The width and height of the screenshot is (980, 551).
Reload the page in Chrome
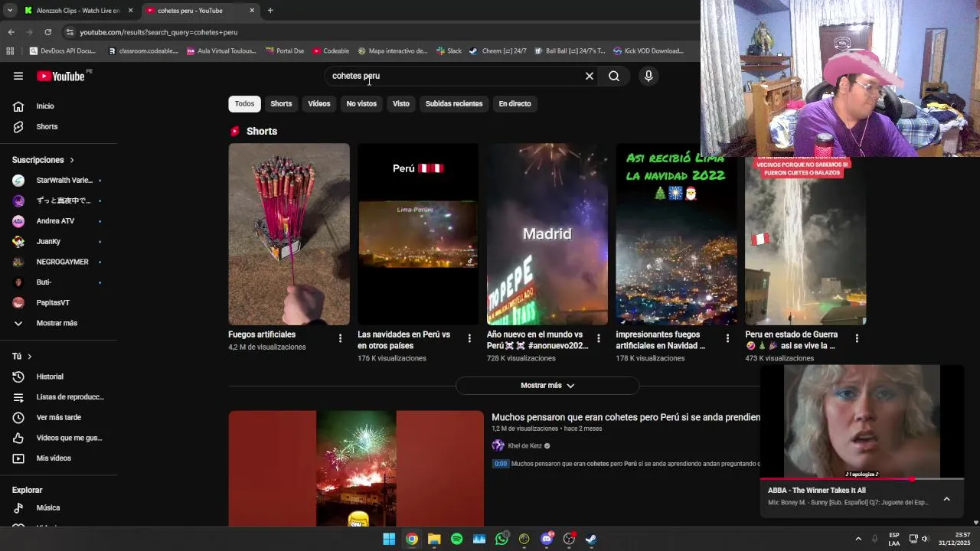(x=47, y=32)
